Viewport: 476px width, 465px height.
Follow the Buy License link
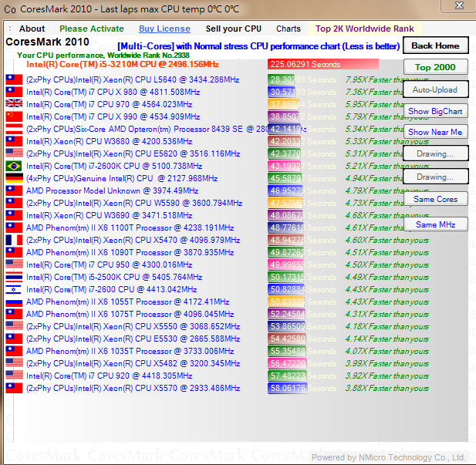point(164,29)
